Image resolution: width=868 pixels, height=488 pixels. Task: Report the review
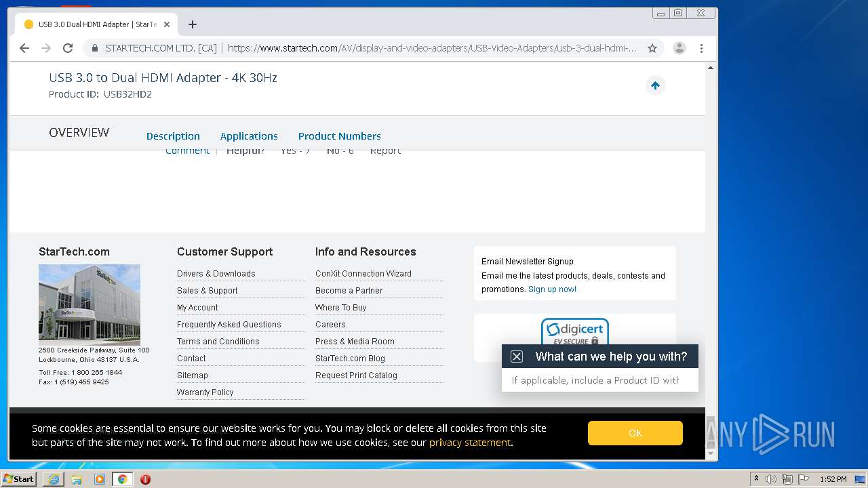point(385,151)
